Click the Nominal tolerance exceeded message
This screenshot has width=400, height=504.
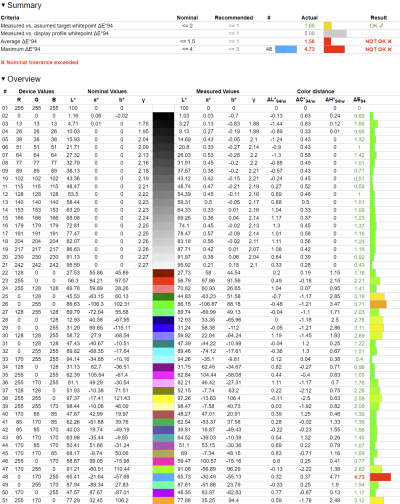[42, 62]
